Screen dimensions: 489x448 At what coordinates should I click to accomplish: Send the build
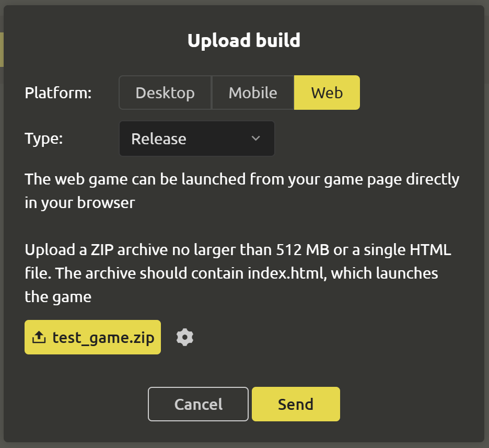296,404
